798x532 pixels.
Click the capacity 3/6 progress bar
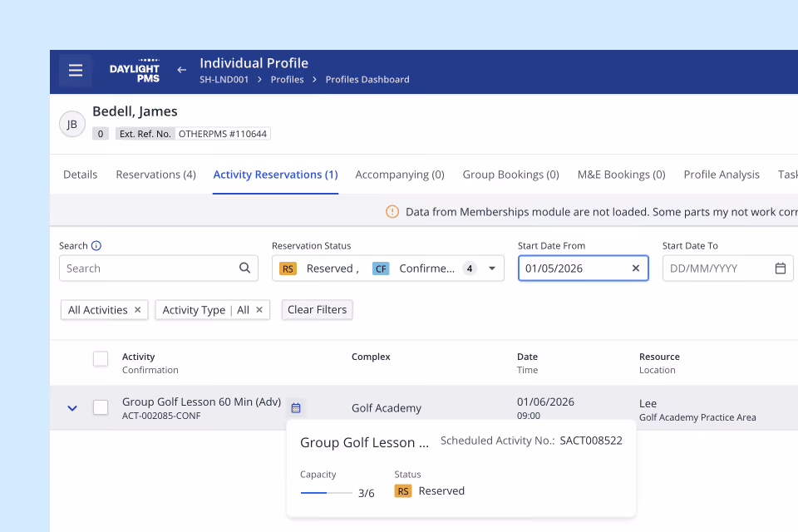point(326,493)
